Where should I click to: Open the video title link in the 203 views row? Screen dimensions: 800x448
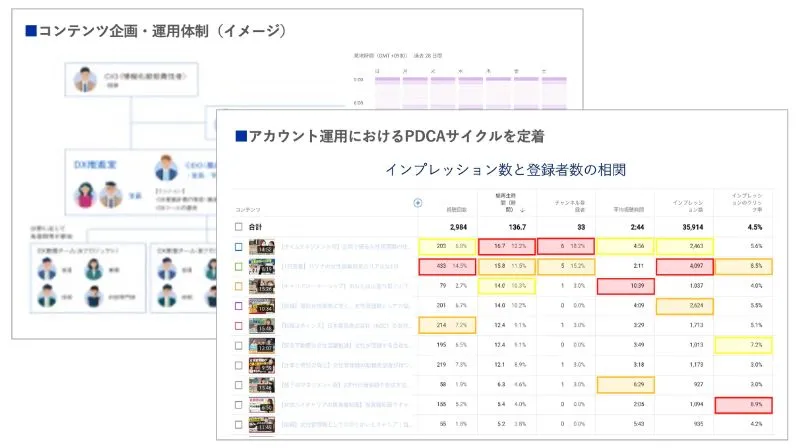(346, 246)
